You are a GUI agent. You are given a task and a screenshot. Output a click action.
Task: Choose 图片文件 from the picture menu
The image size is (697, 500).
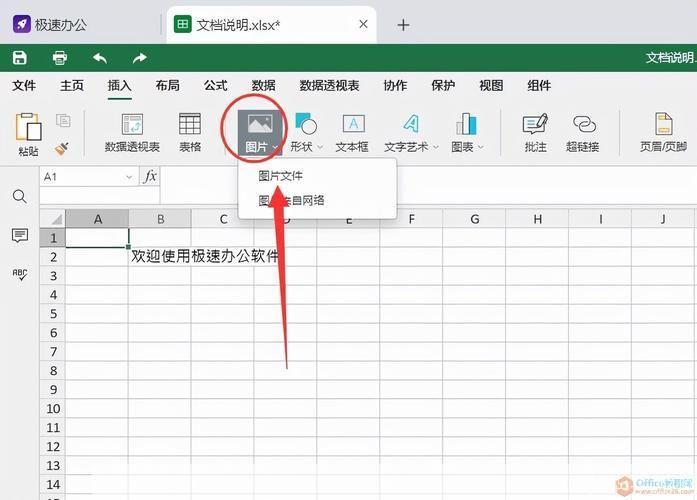pos(280,176)
